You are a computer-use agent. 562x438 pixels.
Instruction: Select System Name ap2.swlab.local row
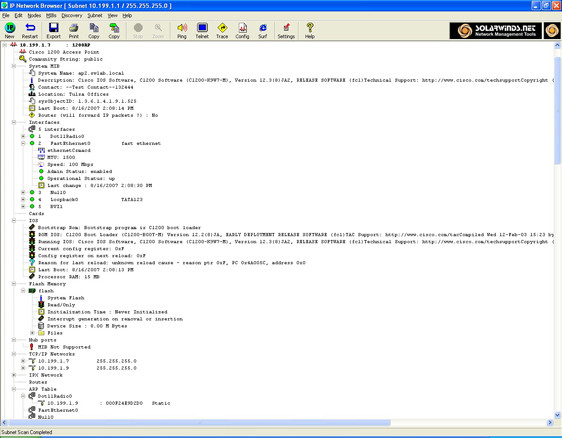point(81,73)
